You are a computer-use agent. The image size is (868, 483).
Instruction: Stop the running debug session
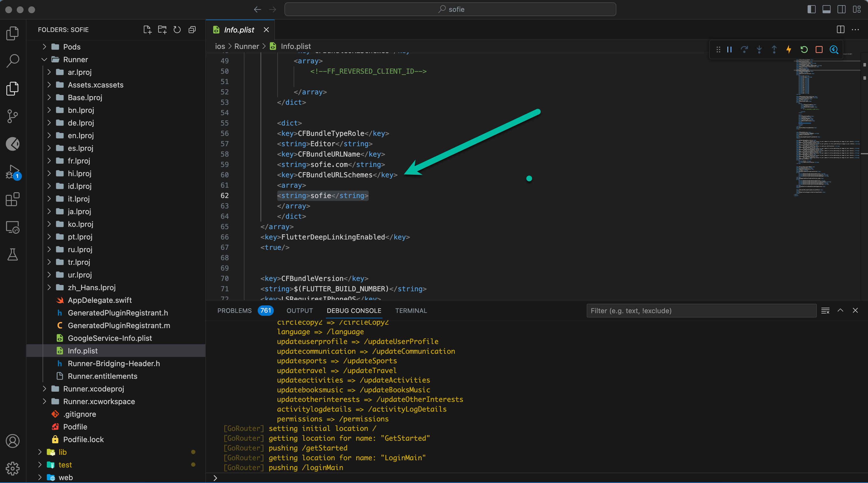pyautogui.click(x=819, y=50)
